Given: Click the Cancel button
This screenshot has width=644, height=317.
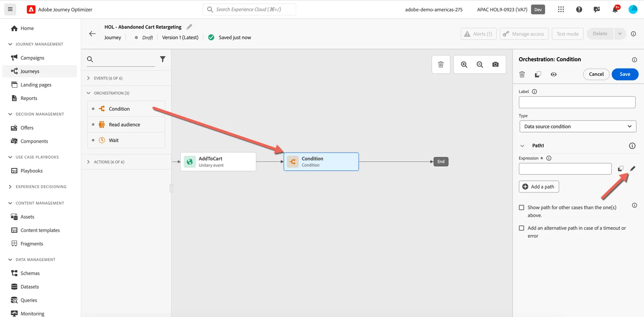Looking at the screenshot, I should (x=596, y=74).
